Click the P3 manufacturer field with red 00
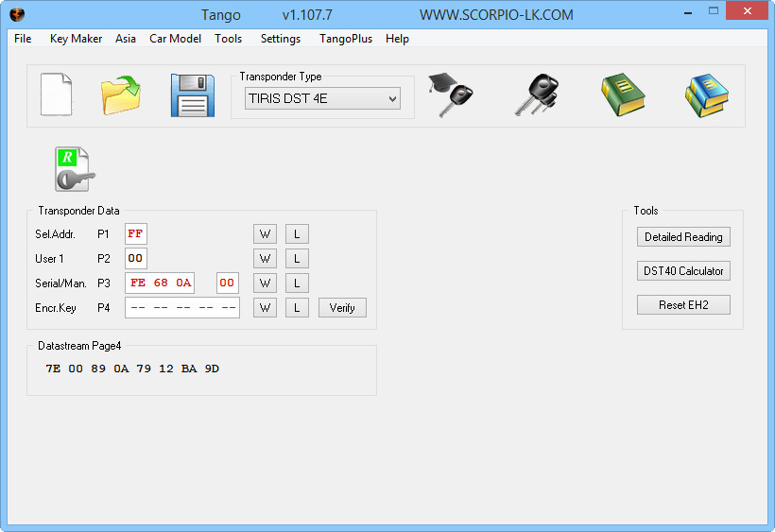The height and width of the screenshot is (532, 775). [x=228, y=283]
